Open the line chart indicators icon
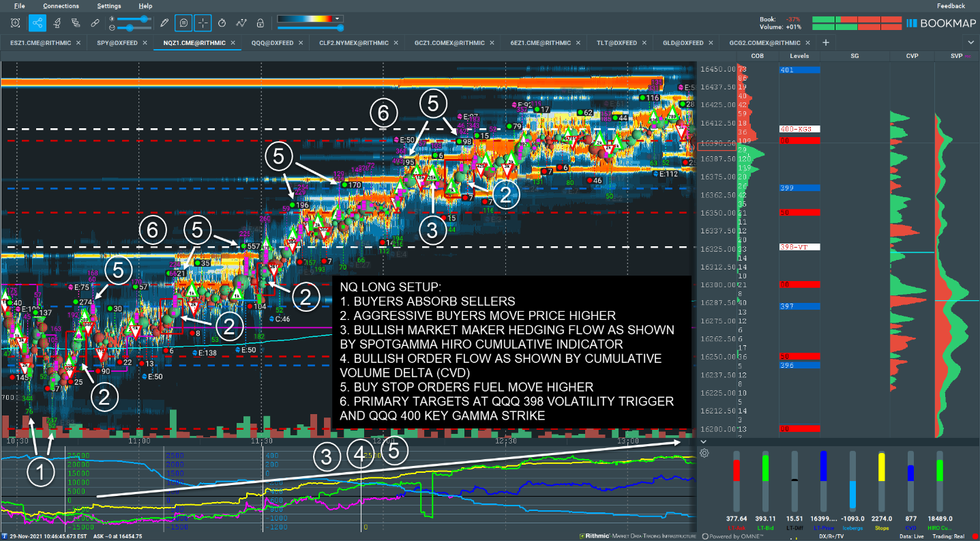The height and width of the screenshot is (541, 980). (x=241, y=23)
